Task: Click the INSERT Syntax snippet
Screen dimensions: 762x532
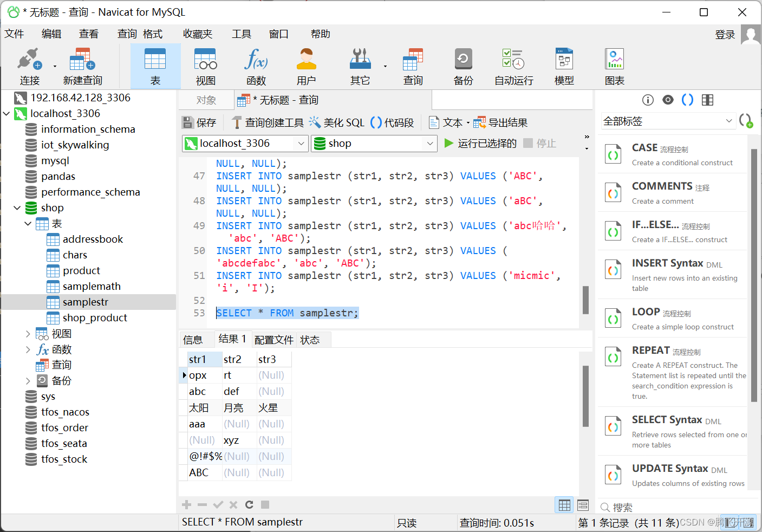Action: point(673,275)
